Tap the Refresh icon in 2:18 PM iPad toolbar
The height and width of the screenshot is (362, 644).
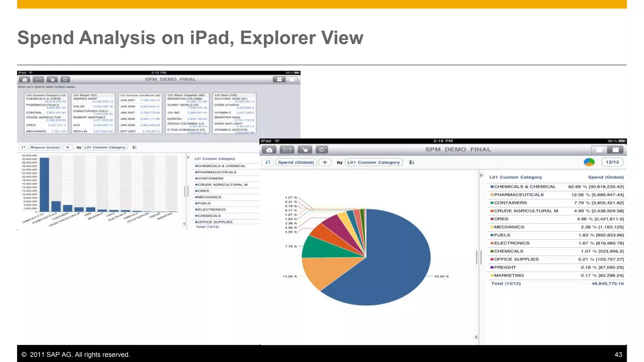click(322, 150)
